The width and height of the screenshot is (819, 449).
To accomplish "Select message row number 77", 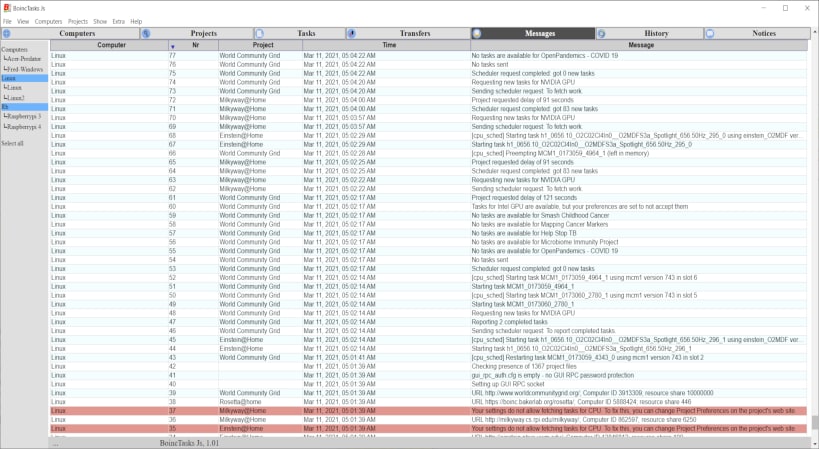I will coord(428,55).
